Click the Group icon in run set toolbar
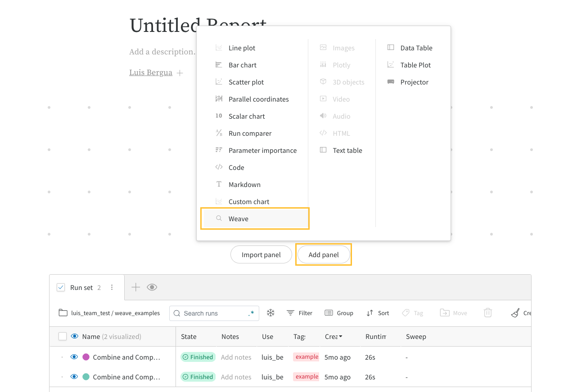The image size is (568, 392). (x=329, y=313)
